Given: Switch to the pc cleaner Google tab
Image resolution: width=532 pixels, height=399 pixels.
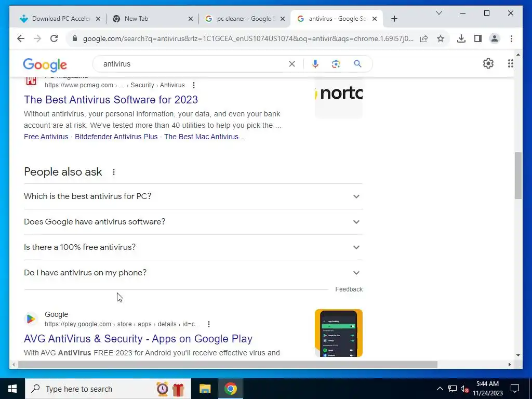Looking at the screenshot, I should coord(244,19).
